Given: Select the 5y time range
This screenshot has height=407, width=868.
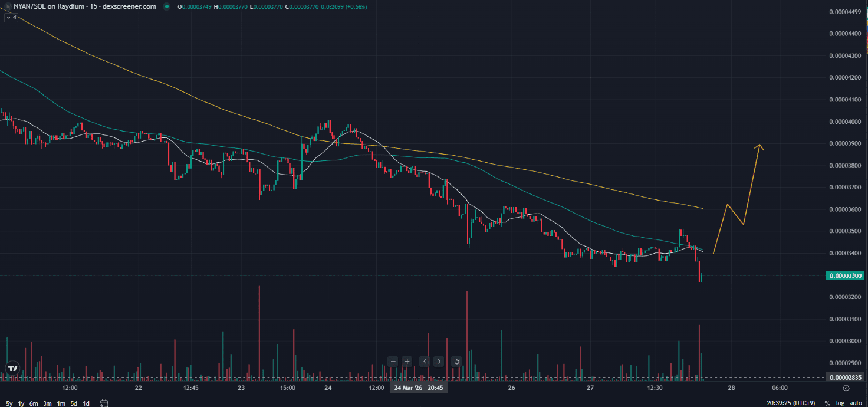Looking at the screenshot, I should click(x=9, y=403).
